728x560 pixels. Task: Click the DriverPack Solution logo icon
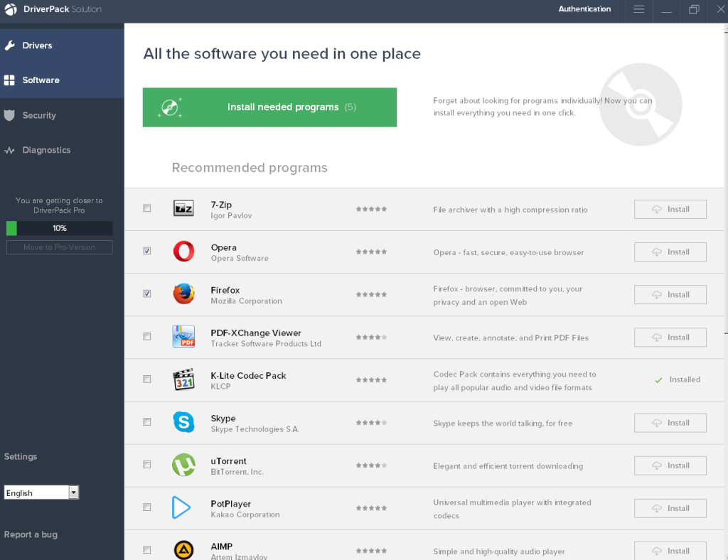tap(11, 10)
